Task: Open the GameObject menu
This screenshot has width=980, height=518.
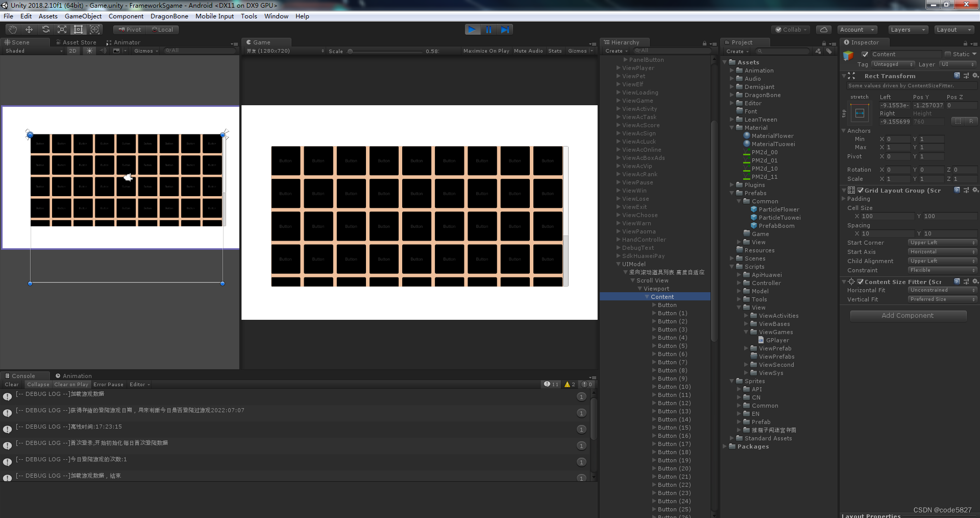Action: (83, 16)
